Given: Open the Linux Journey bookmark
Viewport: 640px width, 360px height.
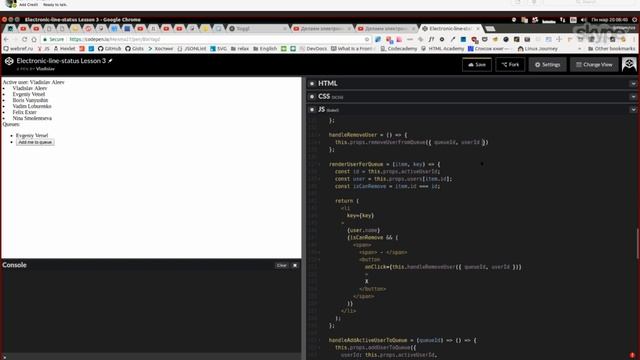Looking at the screenshot, I should point(538,49).
